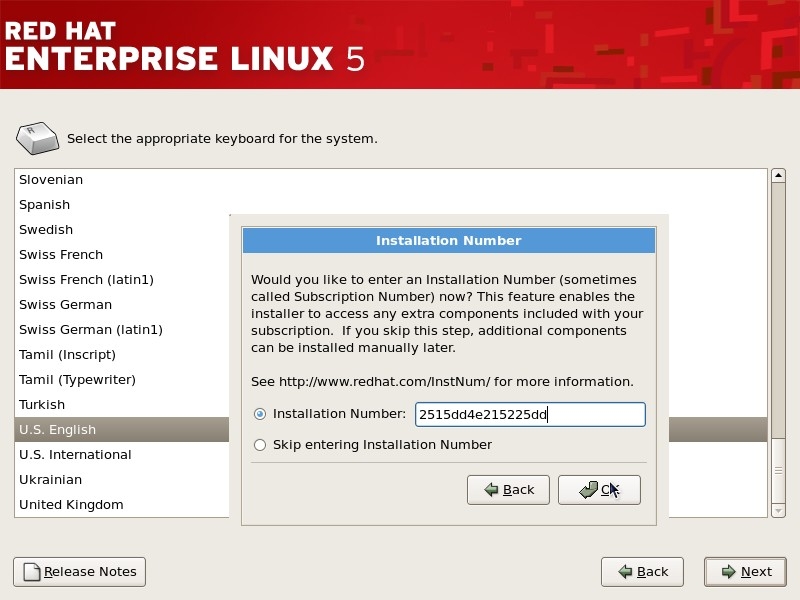Viewport: 800px width, 600px height.
Task: Select U.S. International keyboard
Action: 122,455
